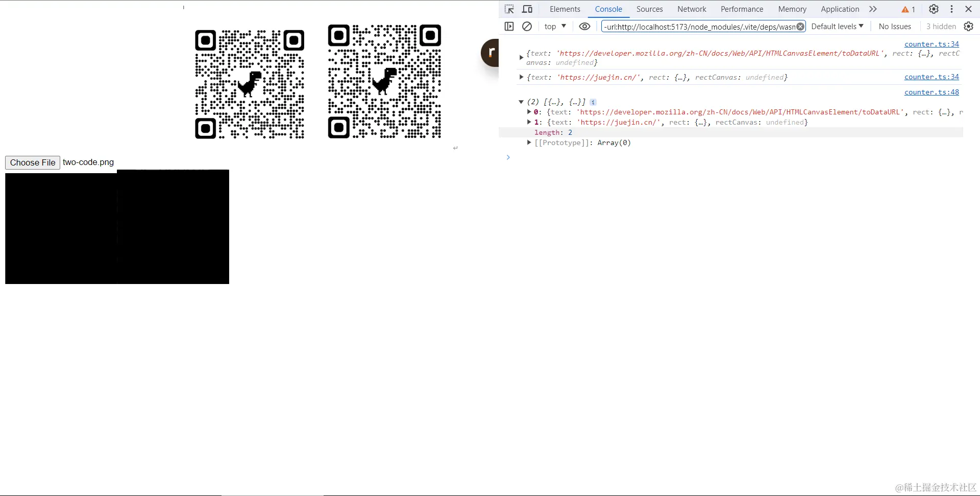Open DevTools settings gear
980x496 pixels.
[934, 9]
